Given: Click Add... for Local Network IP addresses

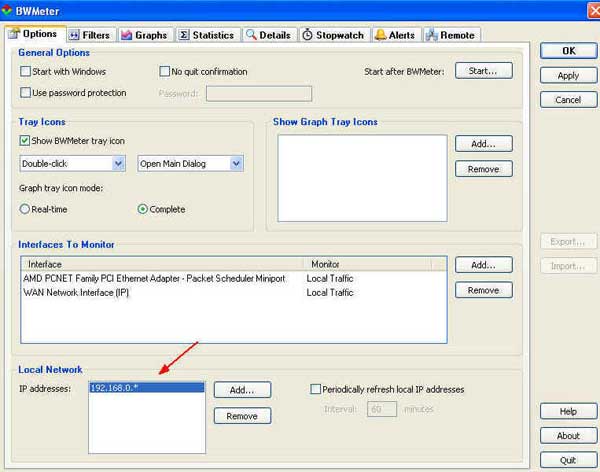Looking at the screenshot, I should pyautogui.click(x=242, y=390).
